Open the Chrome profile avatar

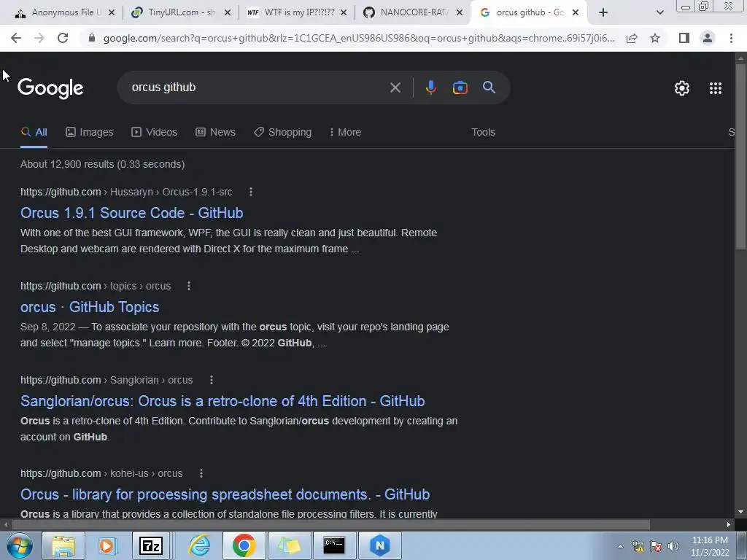[708, 38]
